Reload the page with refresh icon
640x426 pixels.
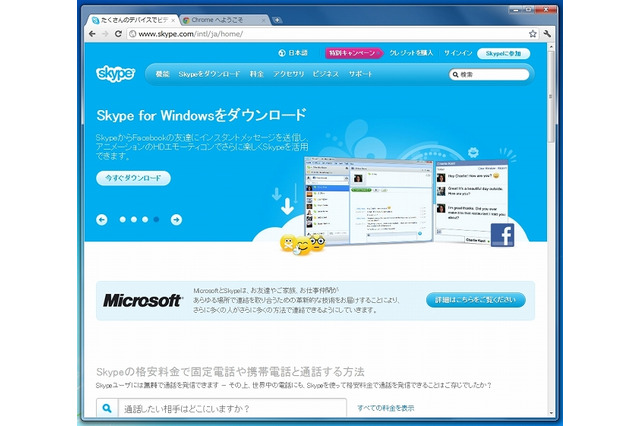tap(119, 33)
